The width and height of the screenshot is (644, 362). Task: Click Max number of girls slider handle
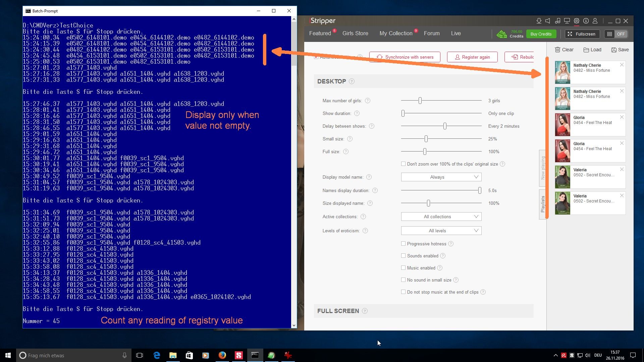[x=420, y=101]
